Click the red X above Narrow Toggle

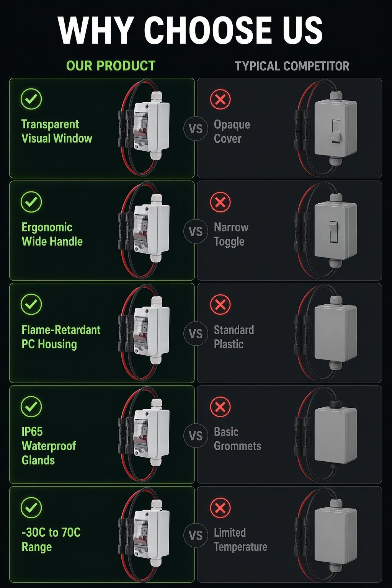220,202
